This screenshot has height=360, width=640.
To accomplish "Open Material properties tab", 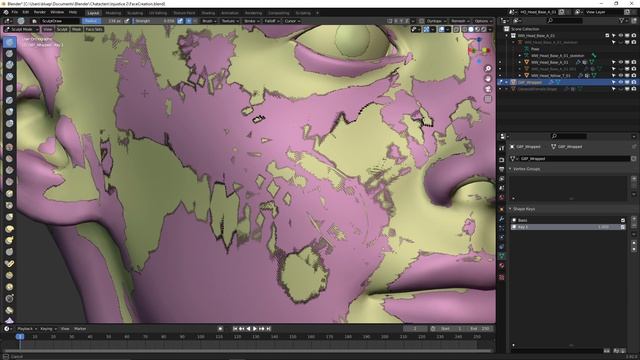I will tap(502, 266).
